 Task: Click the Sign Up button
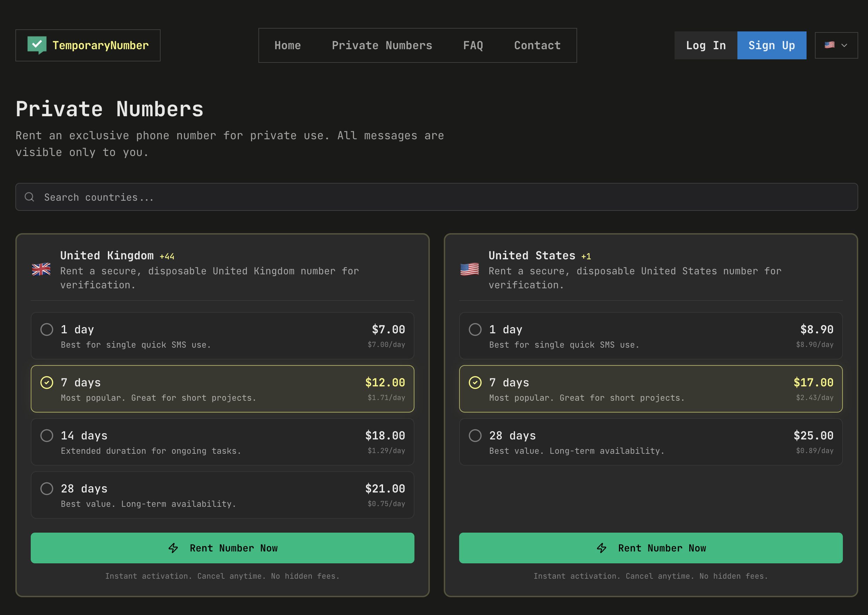(x=771, y=45)
